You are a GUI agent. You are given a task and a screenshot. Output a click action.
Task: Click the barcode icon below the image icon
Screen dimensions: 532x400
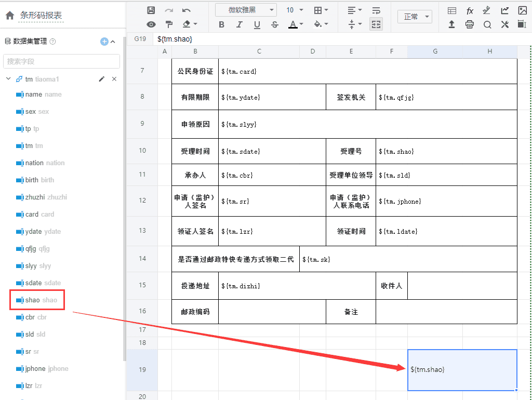pyautogui.click(x=522, y=24)
